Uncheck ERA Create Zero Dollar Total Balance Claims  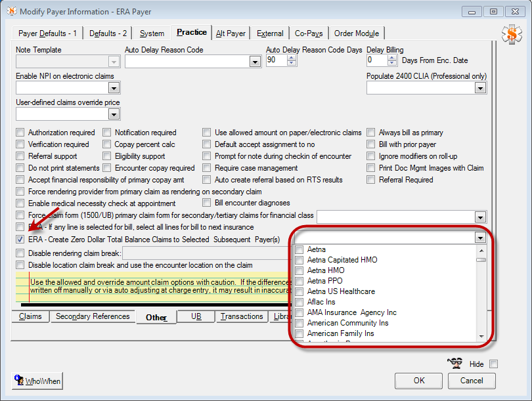pos(20,240)
